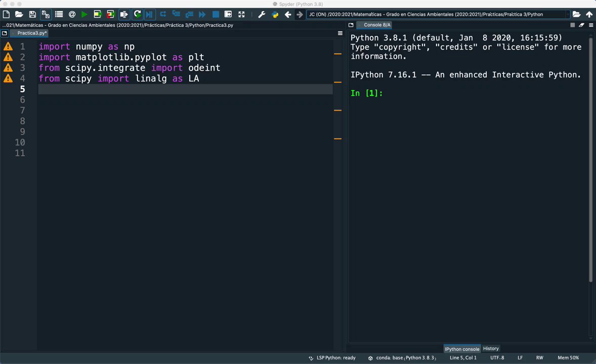
Task: Browse for a working directory folder icon
Action: click(x=576, y=15)
